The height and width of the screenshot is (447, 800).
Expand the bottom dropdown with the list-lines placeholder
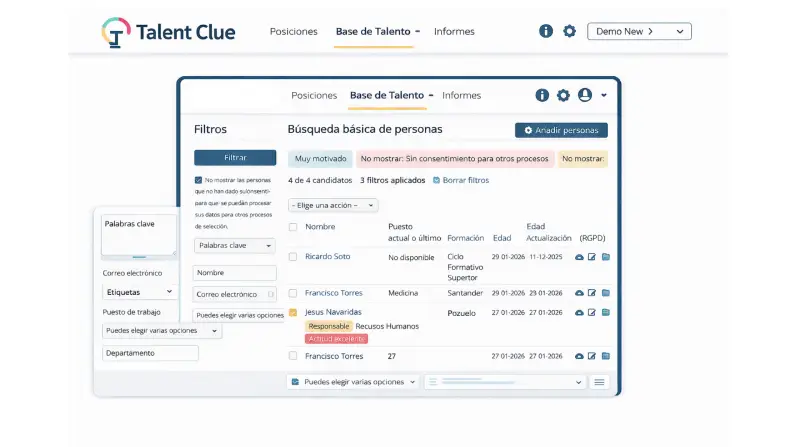pos(506,382)
